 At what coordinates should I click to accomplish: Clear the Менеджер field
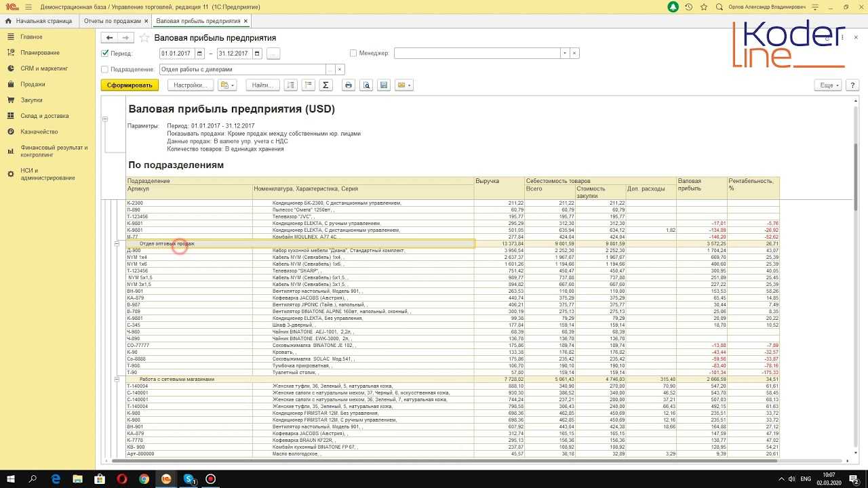[574, 54]
